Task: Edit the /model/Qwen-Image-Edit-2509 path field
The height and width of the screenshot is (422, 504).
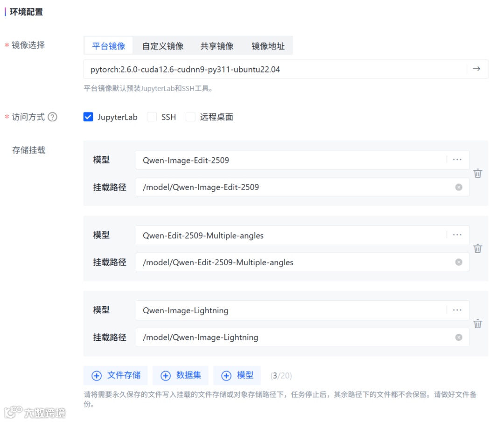Action: click(302, 187)
